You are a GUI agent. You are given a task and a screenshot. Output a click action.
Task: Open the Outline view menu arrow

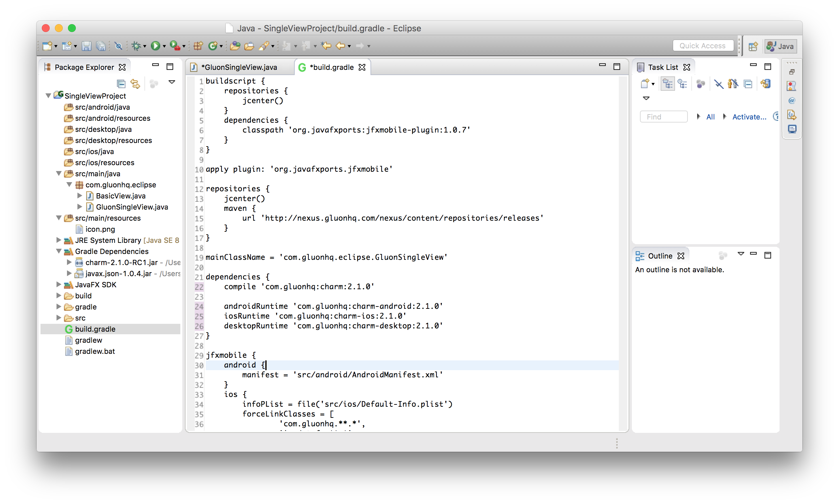pyautogui.click(x=741, y=254)
